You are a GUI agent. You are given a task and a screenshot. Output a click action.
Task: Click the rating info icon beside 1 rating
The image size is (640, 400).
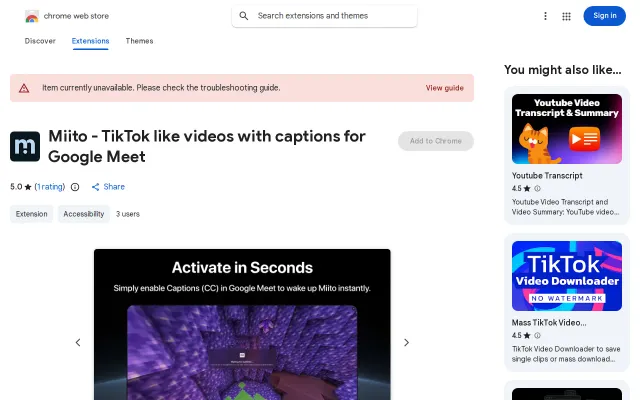coord(75,187)
